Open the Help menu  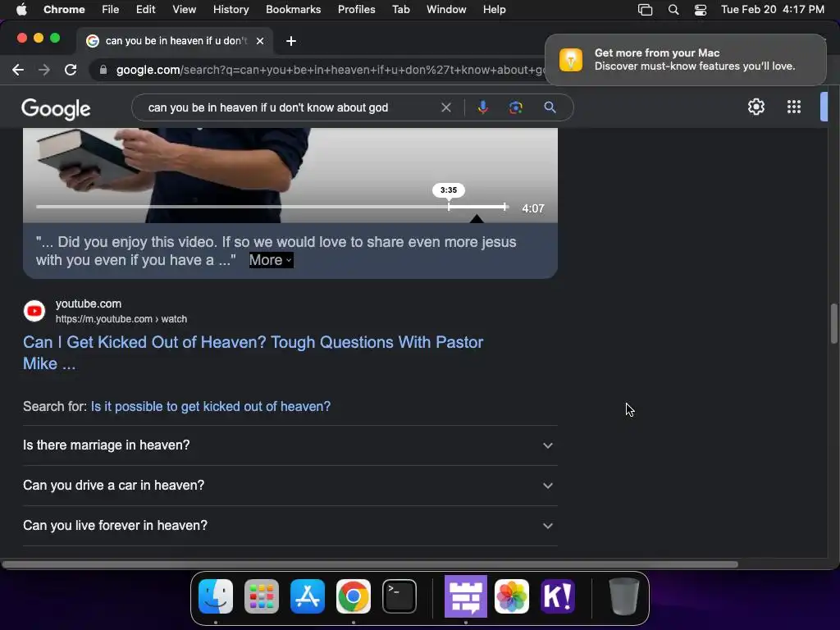[494, 9]
